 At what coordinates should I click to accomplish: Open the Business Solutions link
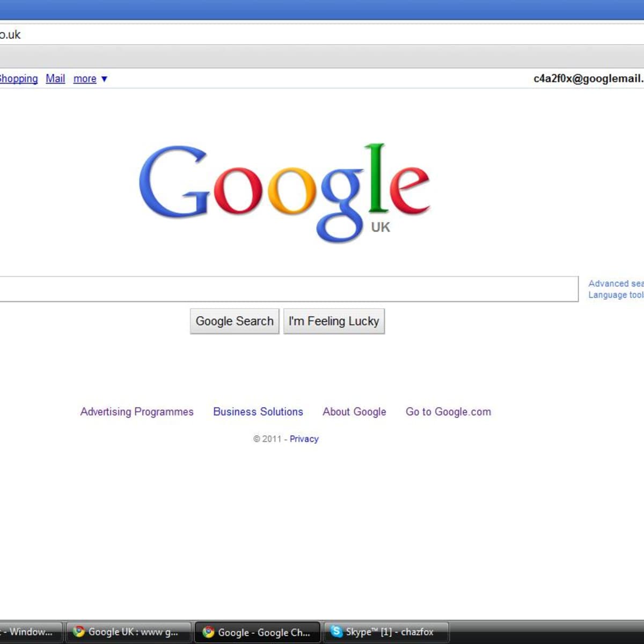[x=258, y=412]
